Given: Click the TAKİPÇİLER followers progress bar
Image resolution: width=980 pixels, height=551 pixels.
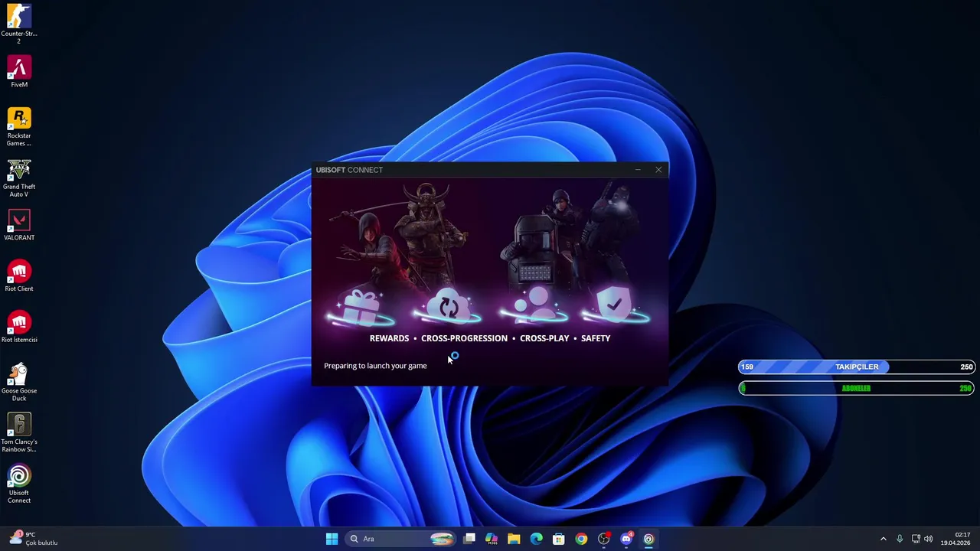Looking at the screenshot, I should tap(856, 367).
